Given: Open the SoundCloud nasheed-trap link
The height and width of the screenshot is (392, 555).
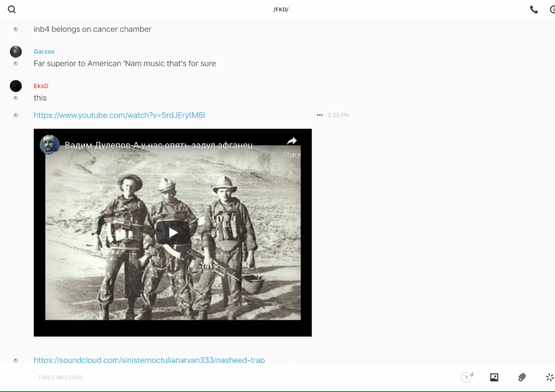Looking at the screenshot, I should tap(149, 360).
